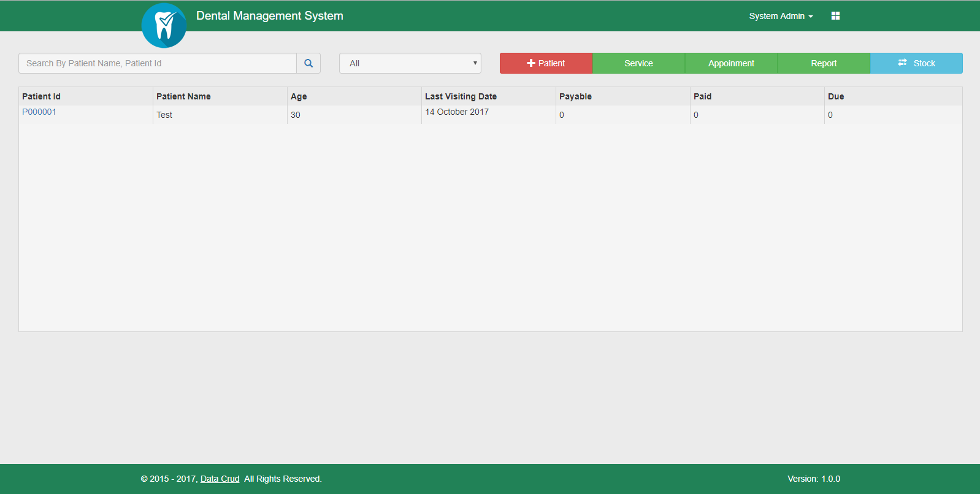Click the Last Visiting Date column header
The image size is (980, 494).
point(461,96)
